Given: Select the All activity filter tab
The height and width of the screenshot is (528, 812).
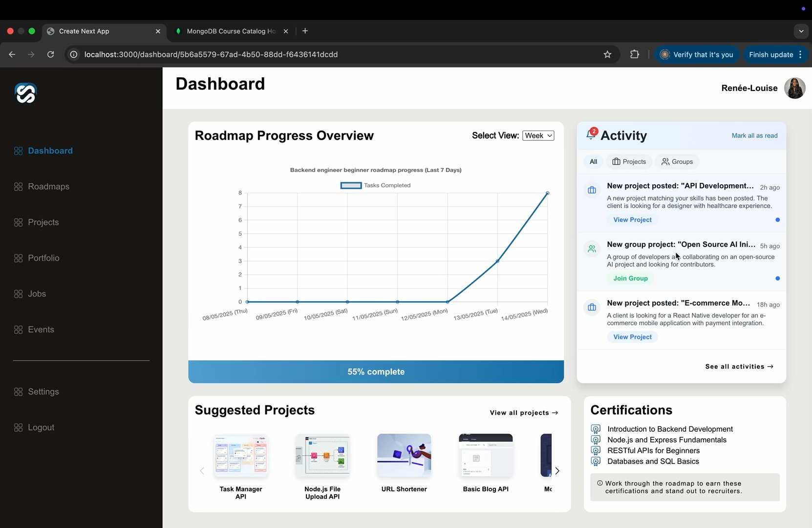Looking at the screenshot, I should click(x=593, y=162).
